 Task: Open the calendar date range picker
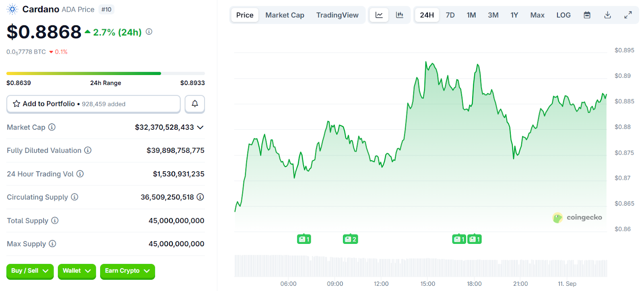click(587, 15)
